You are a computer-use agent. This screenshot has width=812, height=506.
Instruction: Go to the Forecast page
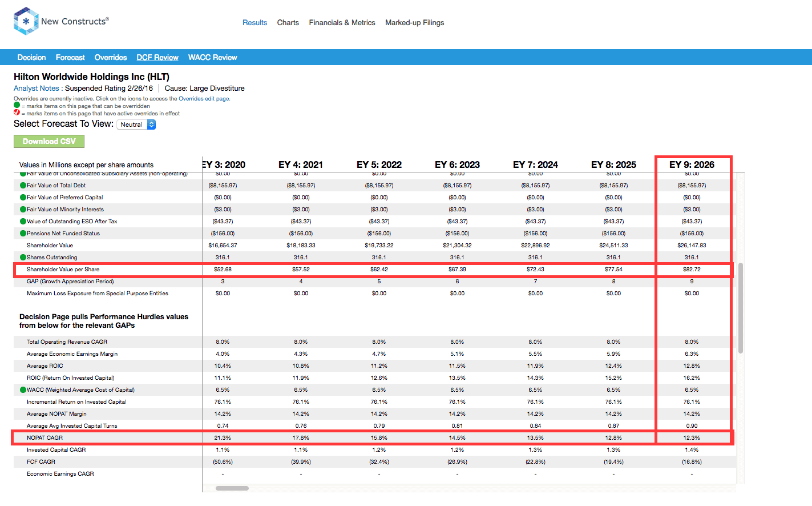coord(70,58)
